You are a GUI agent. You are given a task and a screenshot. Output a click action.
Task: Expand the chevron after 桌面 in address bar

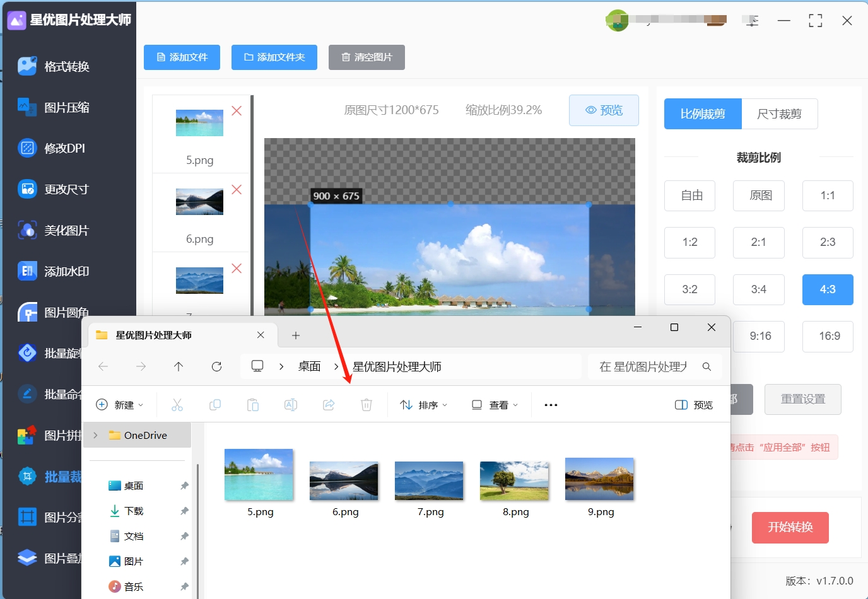[x=336, y=366]
